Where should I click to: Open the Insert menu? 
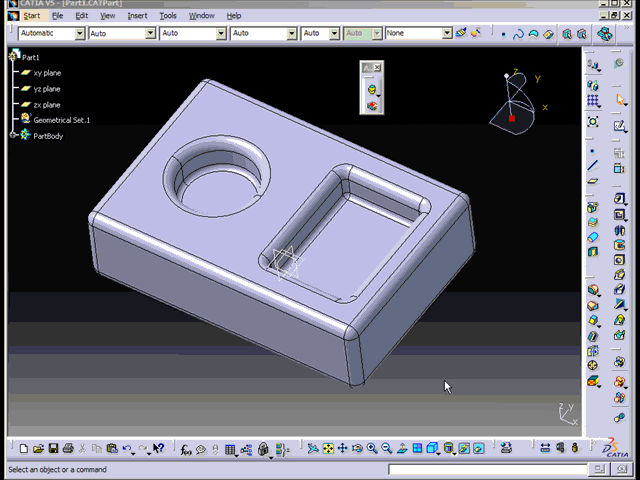(137, 16)
